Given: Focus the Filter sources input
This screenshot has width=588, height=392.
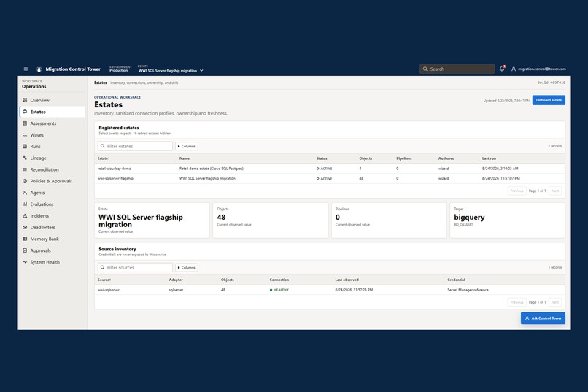Looking at the screenshot, I should pos(135,267).
